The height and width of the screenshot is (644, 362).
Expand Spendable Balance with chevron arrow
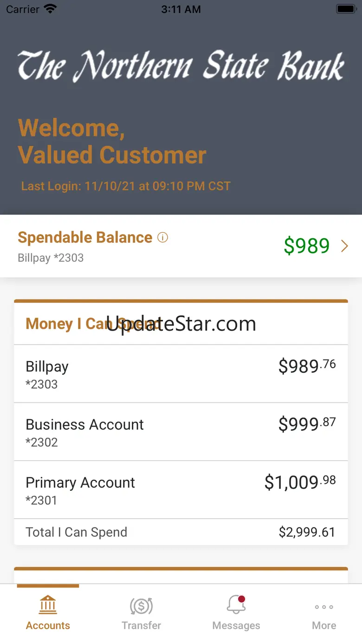pos(344,246)
